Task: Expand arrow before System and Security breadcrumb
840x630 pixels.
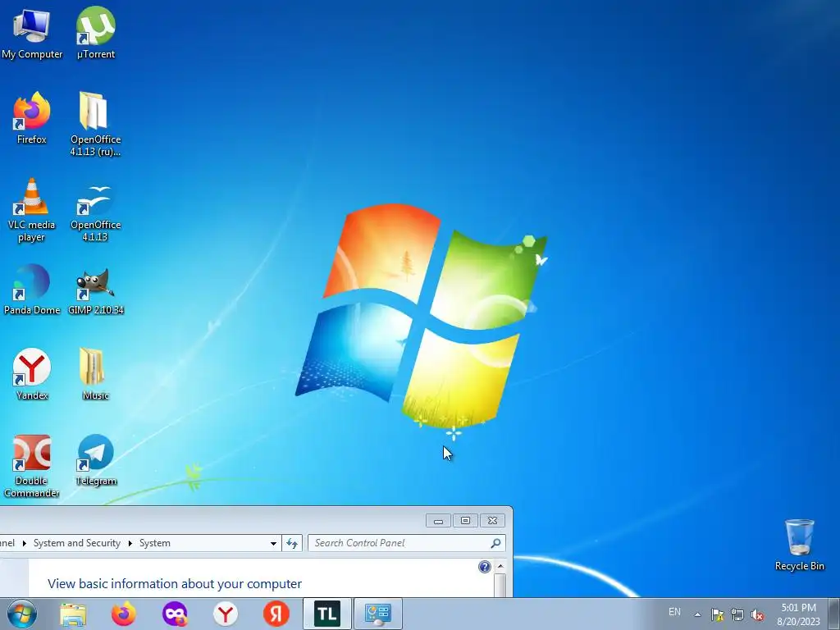Action: 24,543
